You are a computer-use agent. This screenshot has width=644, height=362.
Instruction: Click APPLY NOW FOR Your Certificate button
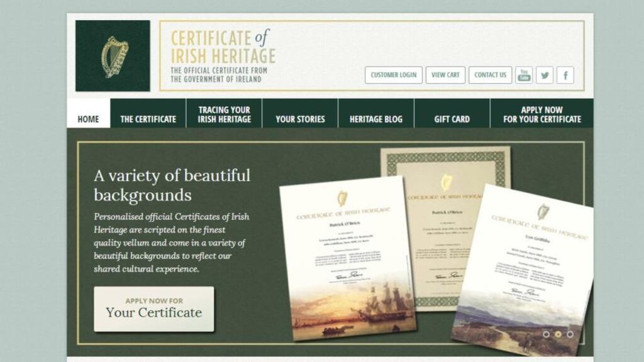[x=154, y=310]
